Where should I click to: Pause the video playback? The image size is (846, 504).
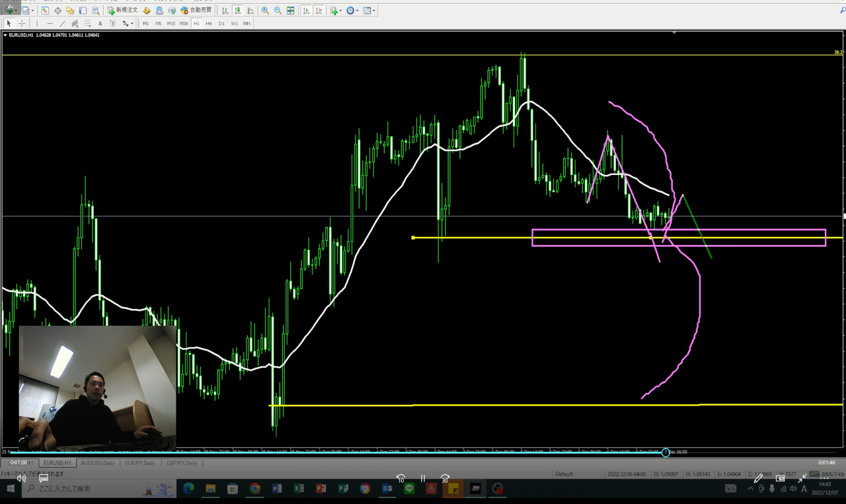423,478
